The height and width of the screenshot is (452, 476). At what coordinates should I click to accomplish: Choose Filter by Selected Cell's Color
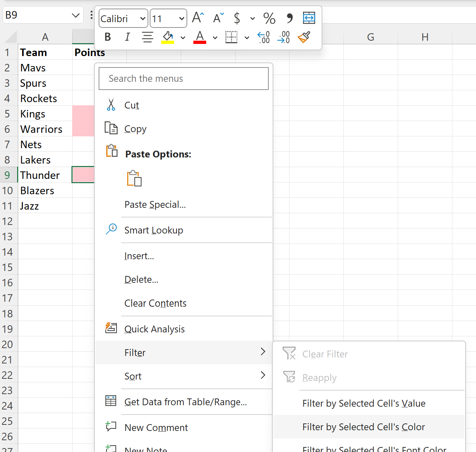[x=363, y=427]
